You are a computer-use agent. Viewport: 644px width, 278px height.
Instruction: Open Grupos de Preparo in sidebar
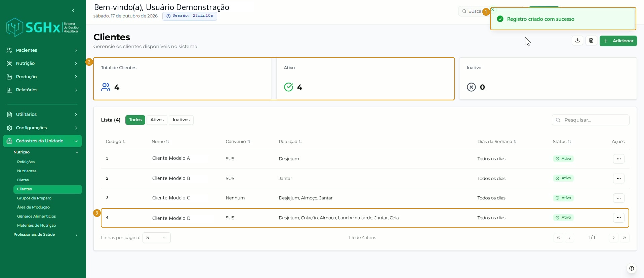click(x=34, y=198)
